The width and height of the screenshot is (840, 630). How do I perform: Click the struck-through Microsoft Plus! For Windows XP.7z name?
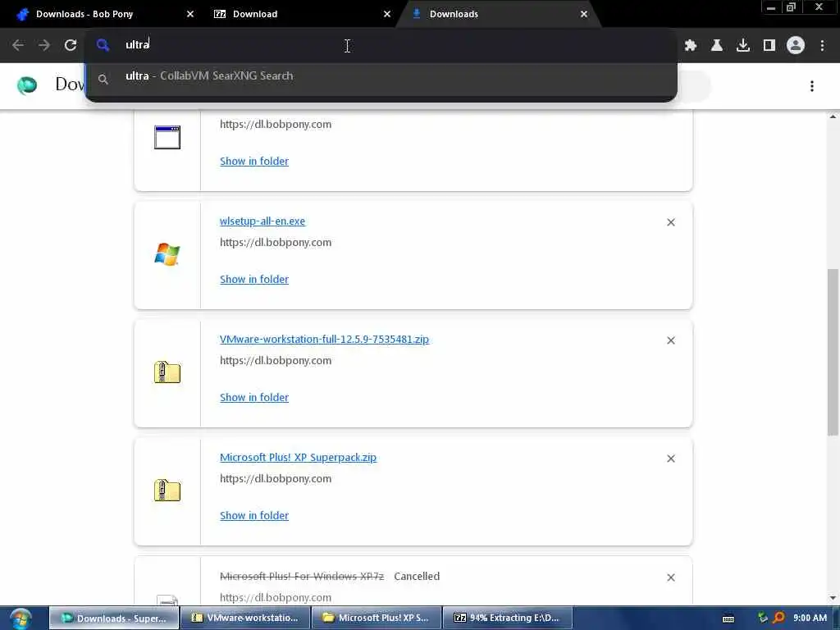302,577
